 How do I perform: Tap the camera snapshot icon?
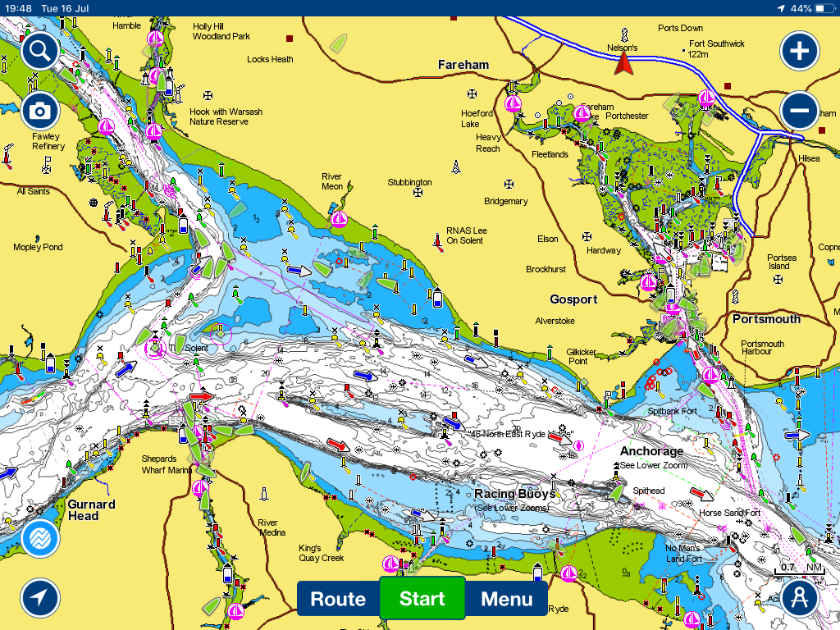tap(39, 110)
